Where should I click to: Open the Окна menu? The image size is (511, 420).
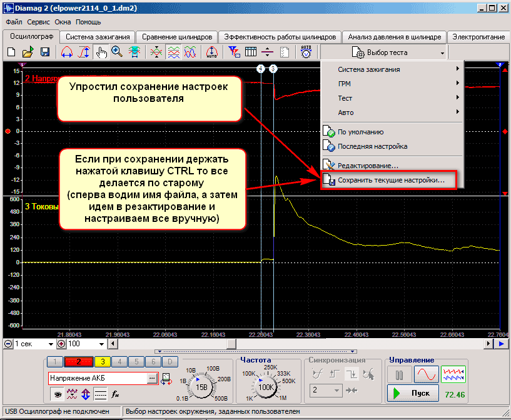(x=63, y=22)
